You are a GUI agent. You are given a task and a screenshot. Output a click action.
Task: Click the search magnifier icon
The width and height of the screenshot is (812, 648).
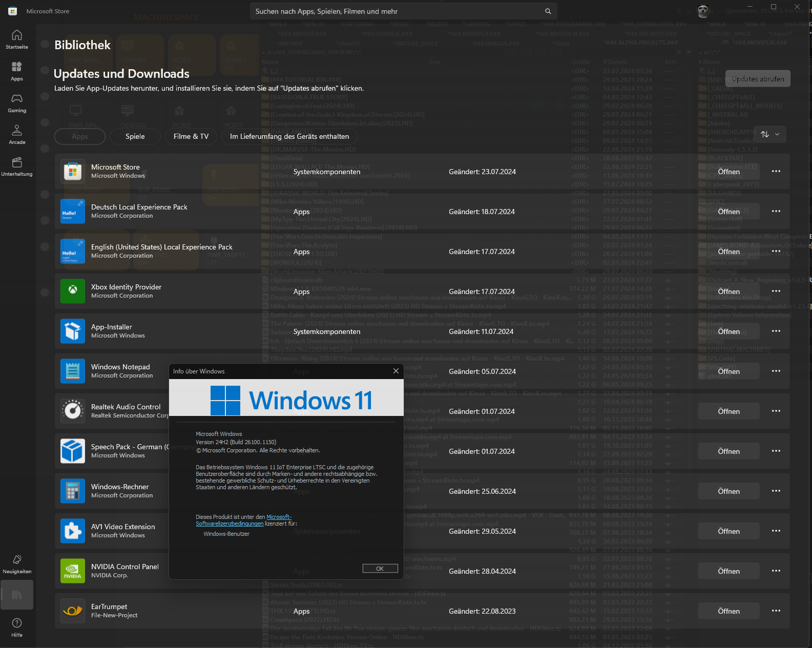[548, 11]
